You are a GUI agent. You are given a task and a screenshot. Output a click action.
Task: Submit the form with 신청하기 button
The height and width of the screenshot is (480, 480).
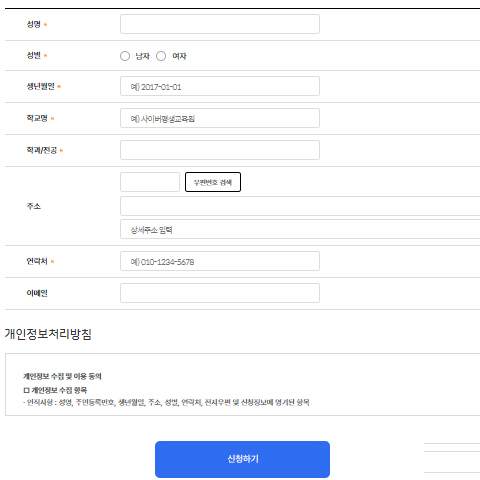pos(242,459)
